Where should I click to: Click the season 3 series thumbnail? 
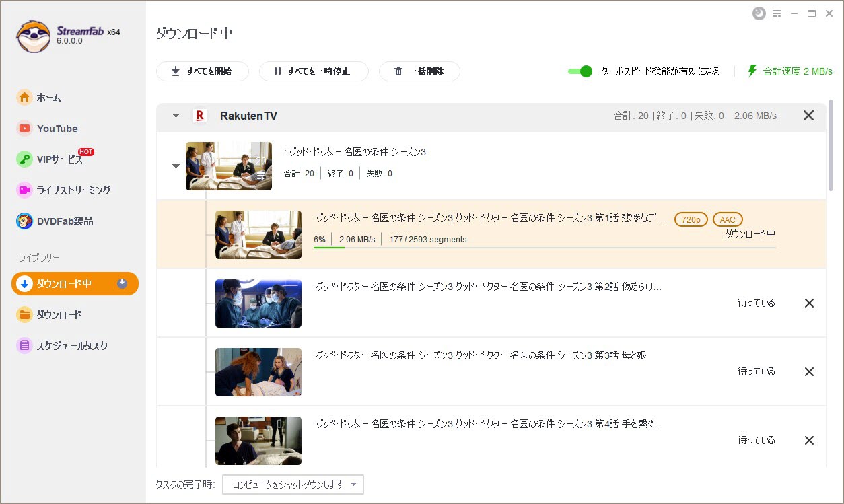229,166
